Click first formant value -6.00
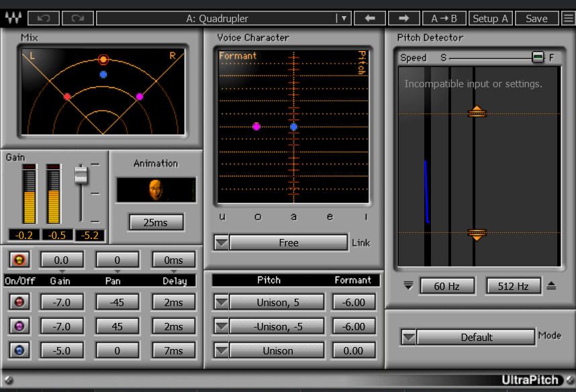The width and height of the screenshot is (576, 392). coord(354,302)
